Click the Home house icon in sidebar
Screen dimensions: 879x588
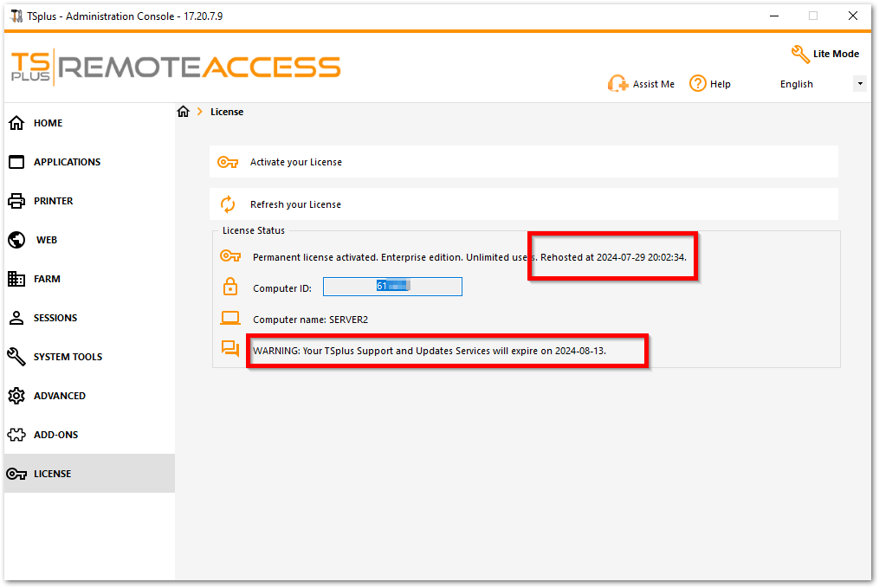[x=16, y=123]
